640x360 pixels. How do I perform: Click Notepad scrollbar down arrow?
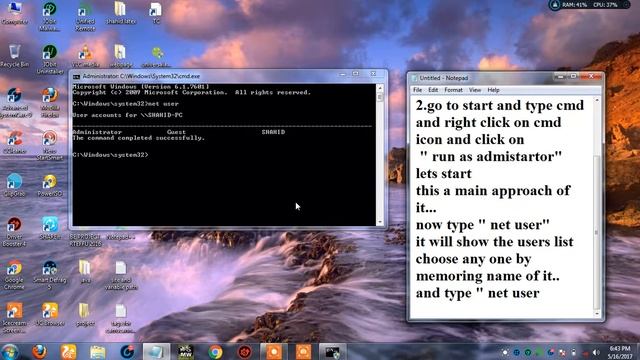pyautogui.click(x=597, y=313)
